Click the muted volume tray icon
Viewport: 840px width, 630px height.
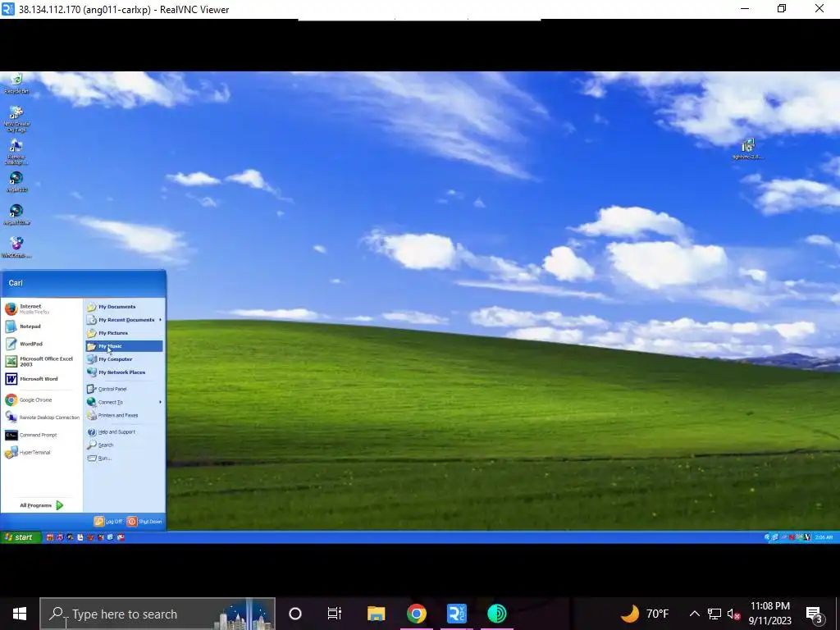click(733, 614)
